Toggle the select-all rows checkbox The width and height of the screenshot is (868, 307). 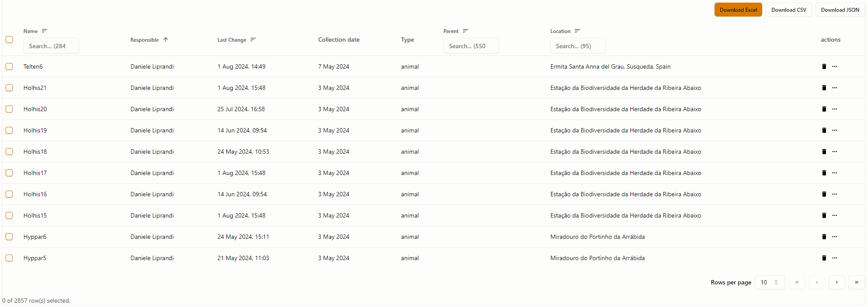[x=9, y=40]
